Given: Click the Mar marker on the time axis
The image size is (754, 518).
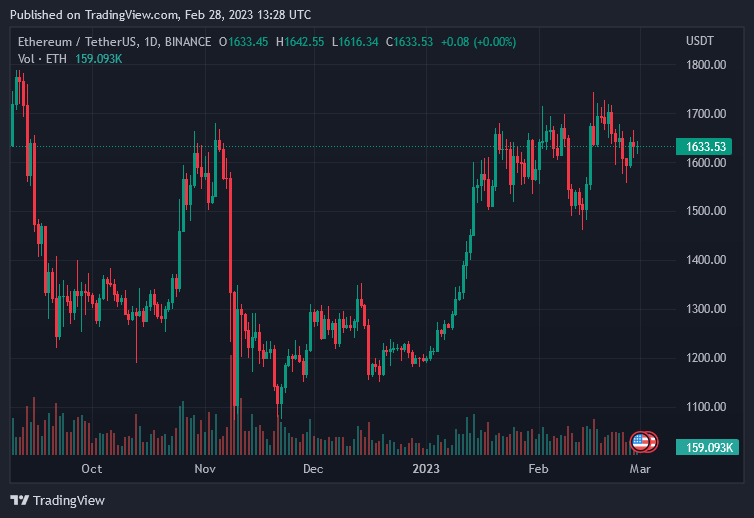Looking at the screenshot, I should click(640, 468).
